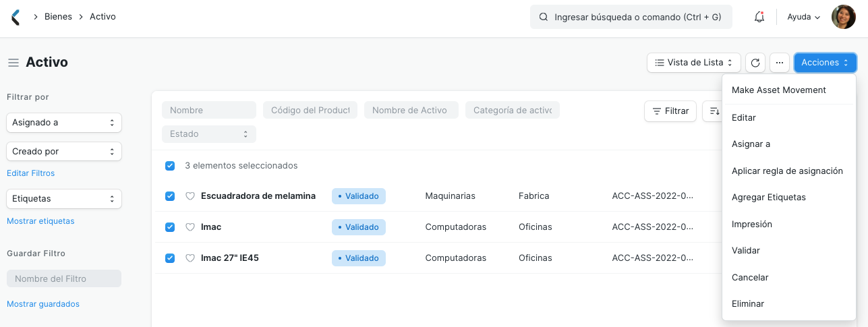Click the Categoría de activo filter field

(x=513, y=110)
